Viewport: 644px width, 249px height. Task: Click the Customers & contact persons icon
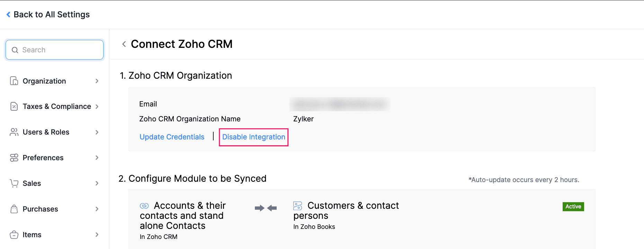tap(298, 206)
